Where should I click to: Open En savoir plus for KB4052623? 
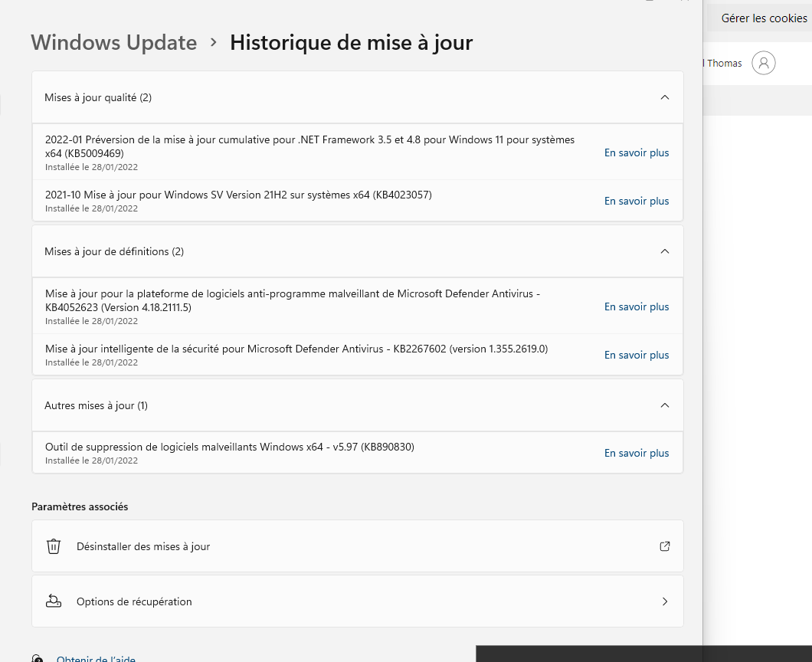click(637, 306)
